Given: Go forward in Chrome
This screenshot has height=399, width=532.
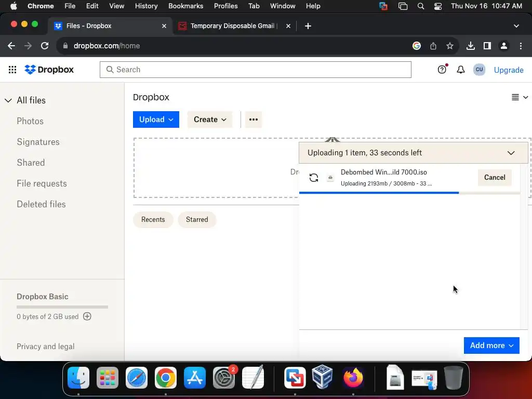Looking at the screenshot, I should tap(28, 46).
